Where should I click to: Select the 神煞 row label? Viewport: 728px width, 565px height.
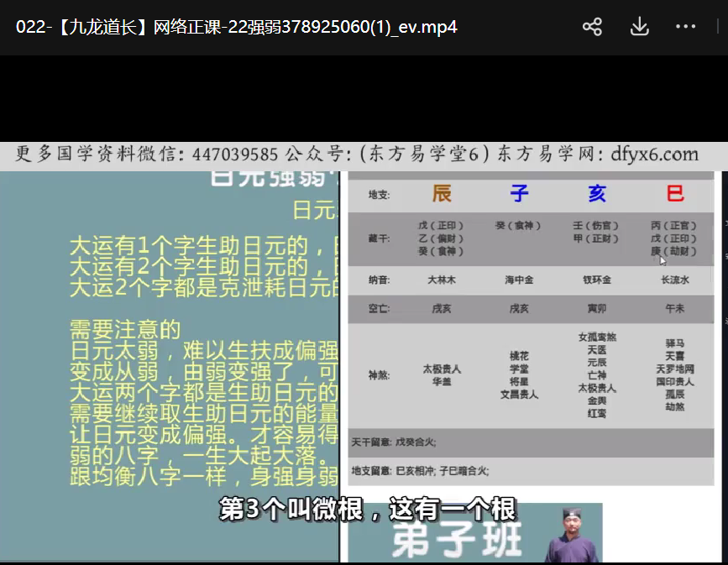(x=378, y=375)
